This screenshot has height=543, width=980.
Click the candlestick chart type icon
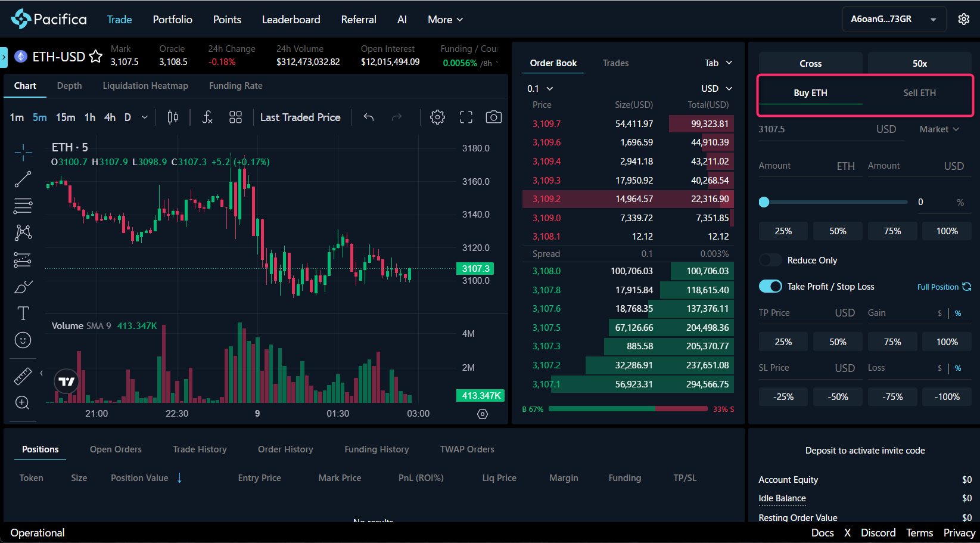tap(173, 117)
